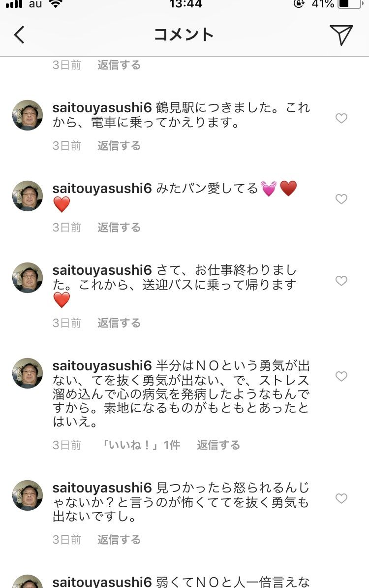Open avatar beside the 見つかったら comment
Screen dimensions: 369x588
click(28, 495)
